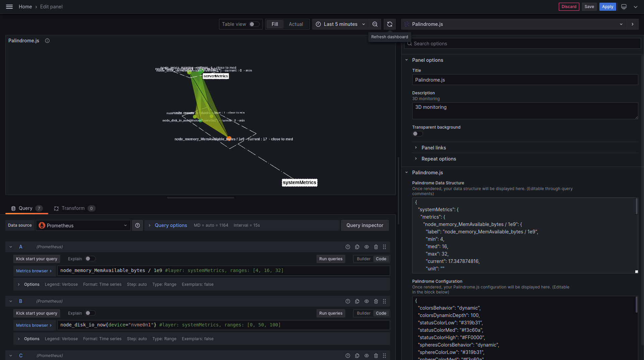
Task: Switch query B editor to Builder mode
Action: pos(364,313)
